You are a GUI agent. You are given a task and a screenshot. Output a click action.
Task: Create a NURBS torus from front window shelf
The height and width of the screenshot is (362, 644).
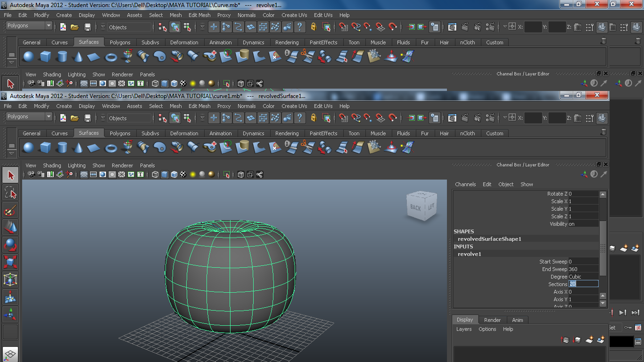tap(111, 148)
